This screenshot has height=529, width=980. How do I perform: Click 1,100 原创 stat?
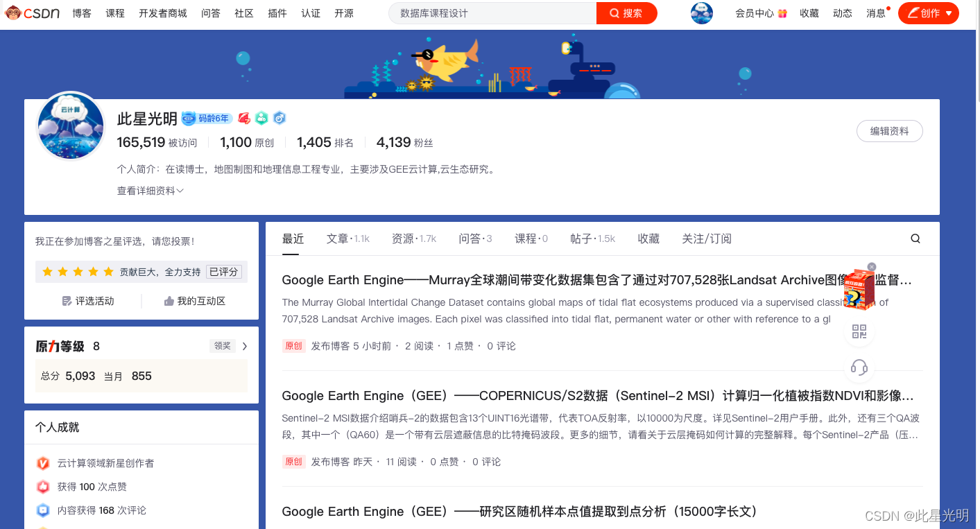247,142
